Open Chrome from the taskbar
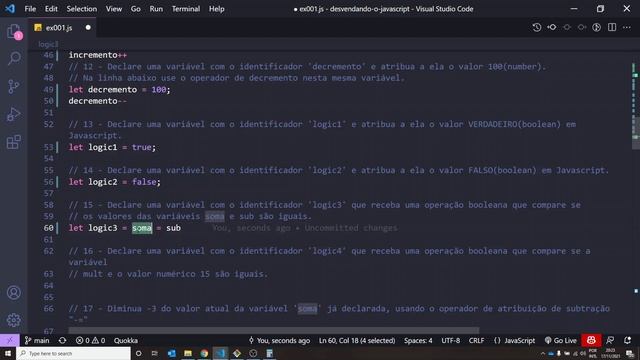The width and height of the screenshot is (640, 360). click(204, 353)
